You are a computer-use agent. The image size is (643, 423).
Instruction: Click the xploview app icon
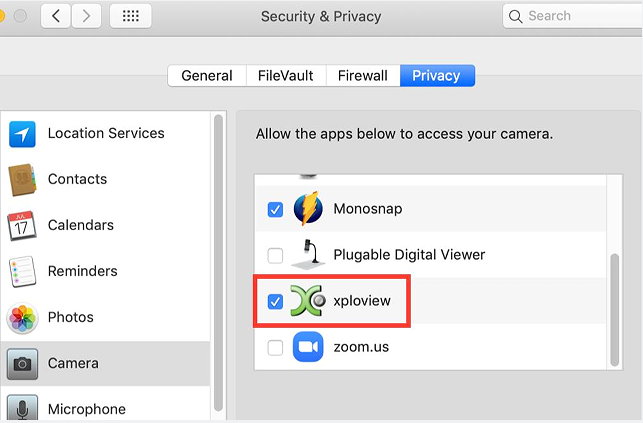[308, 300]
